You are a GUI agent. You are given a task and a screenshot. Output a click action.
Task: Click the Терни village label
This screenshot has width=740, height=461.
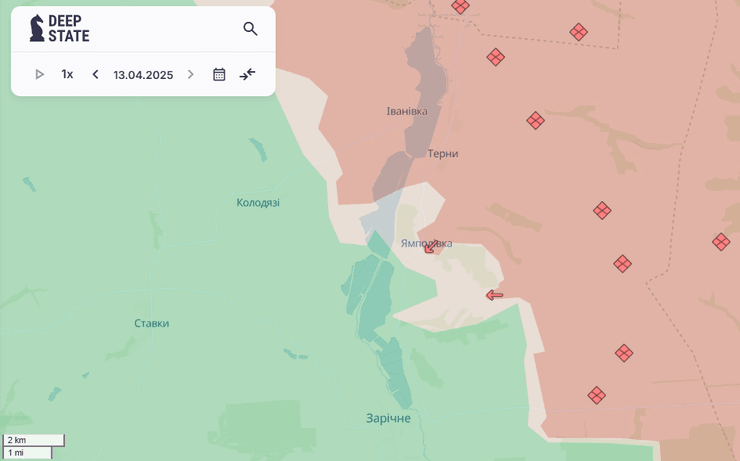pos(443,154)
